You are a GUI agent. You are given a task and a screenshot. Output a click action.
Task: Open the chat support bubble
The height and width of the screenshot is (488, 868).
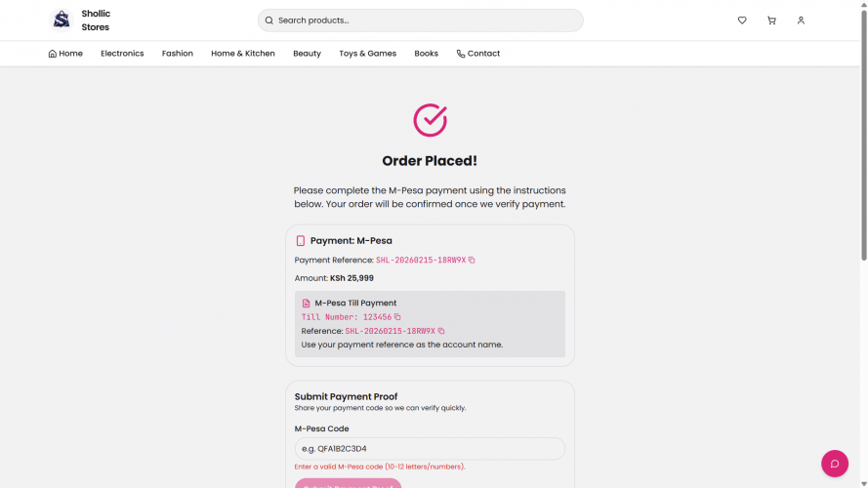[834, 464]
